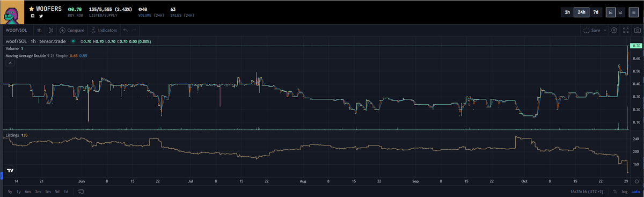Image resolution: width=644 pixels, height=197 pixels.
Task: Toggle the list panel view button
Action: pos(634,12)
